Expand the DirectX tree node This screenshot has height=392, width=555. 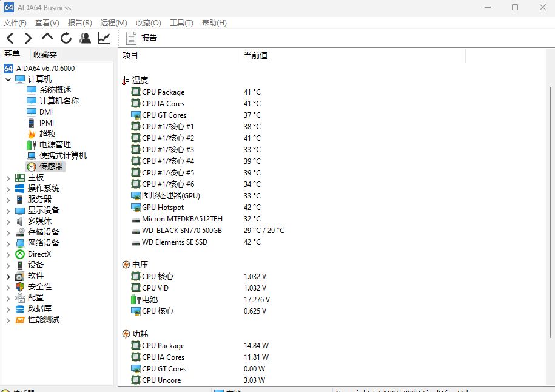[8, 255]
